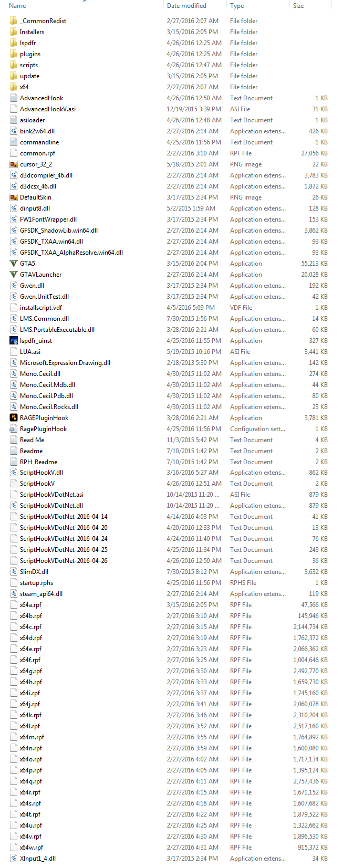The image size is (354, 868).
Task: Select the Gwen.UnitTest.dll file name
Action: 45,297
